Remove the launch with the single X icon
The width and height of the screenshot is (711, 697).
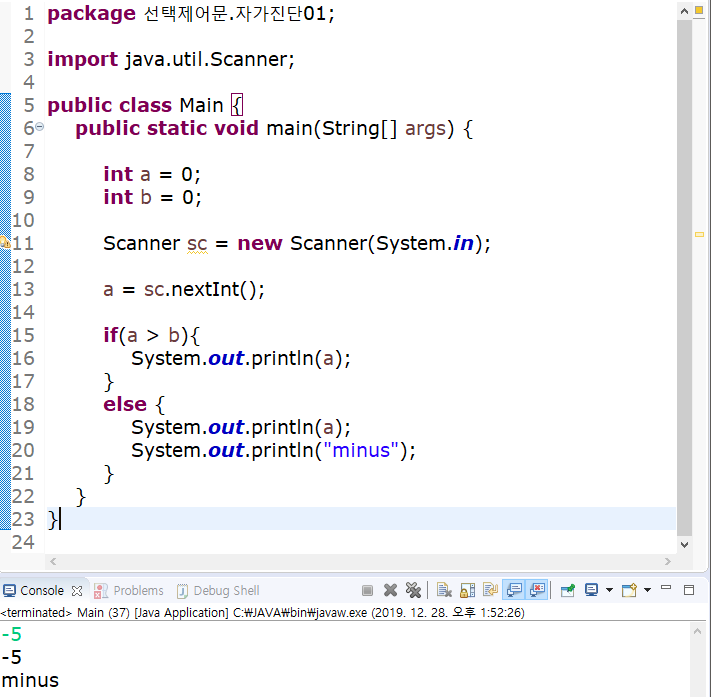point(390,590)
